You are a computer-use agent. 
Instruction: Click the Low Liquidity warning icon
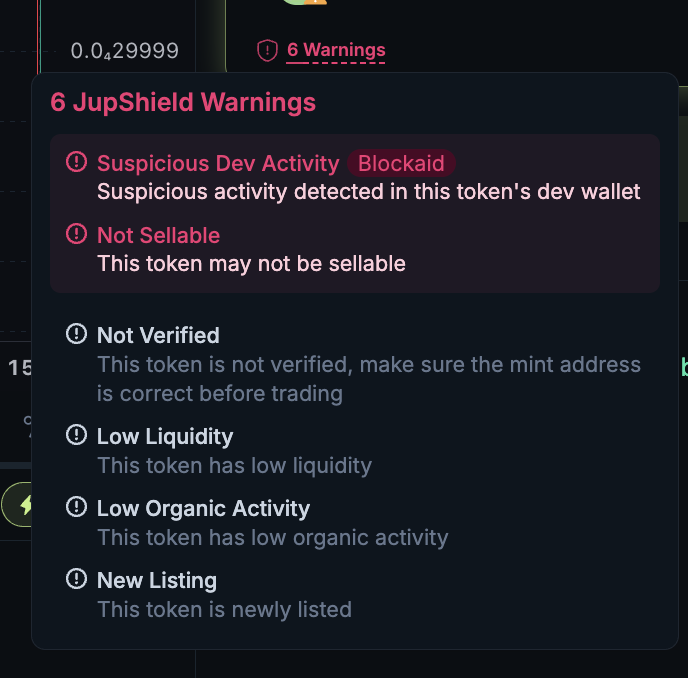coord(76,435)
